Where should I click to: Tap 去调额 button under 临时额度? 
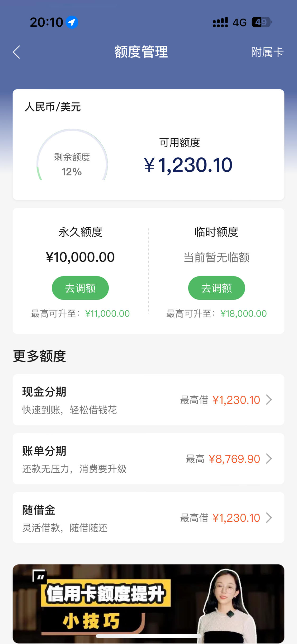(216, 288)
